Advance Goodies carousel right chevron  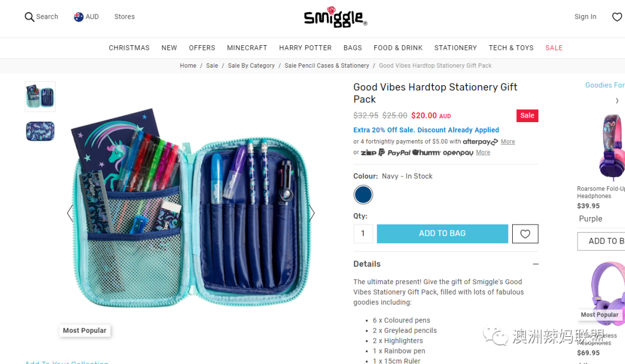click(617, 101)
